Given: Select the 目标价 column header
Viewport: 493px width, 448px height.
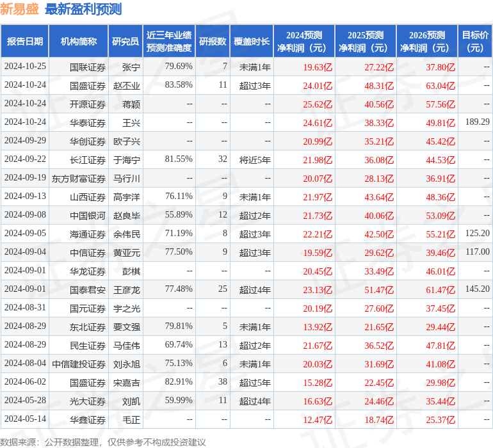Looking at the screenshot, I should 475,41.
